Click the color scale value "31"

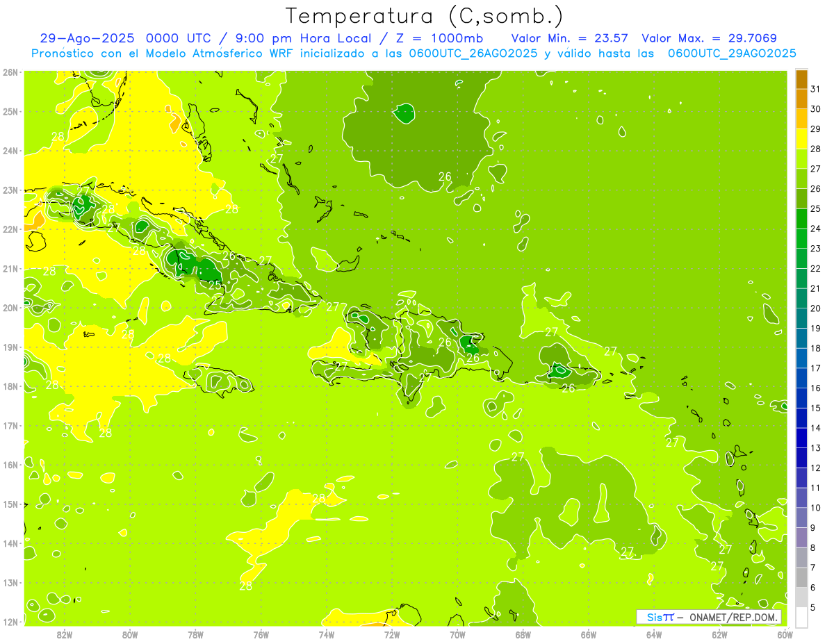click(816, 89)
